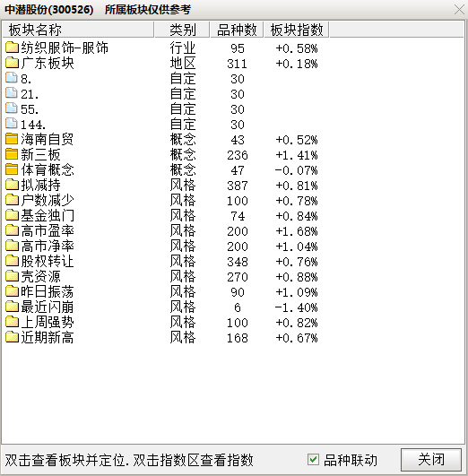Viewport: 468px width, 476px height.
Task: Click folder icon beside 高市净率
Action: coord(12,246)
